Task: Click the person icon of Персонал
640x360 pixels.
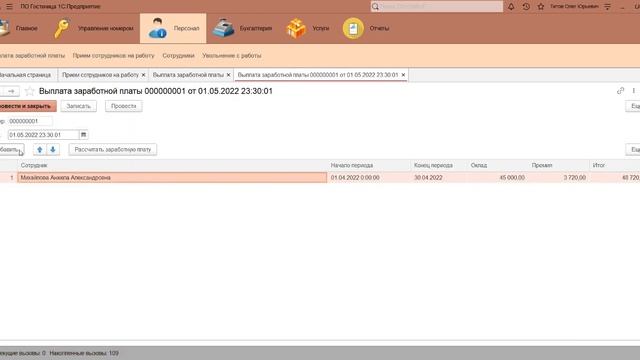Action: click(158, 28)
